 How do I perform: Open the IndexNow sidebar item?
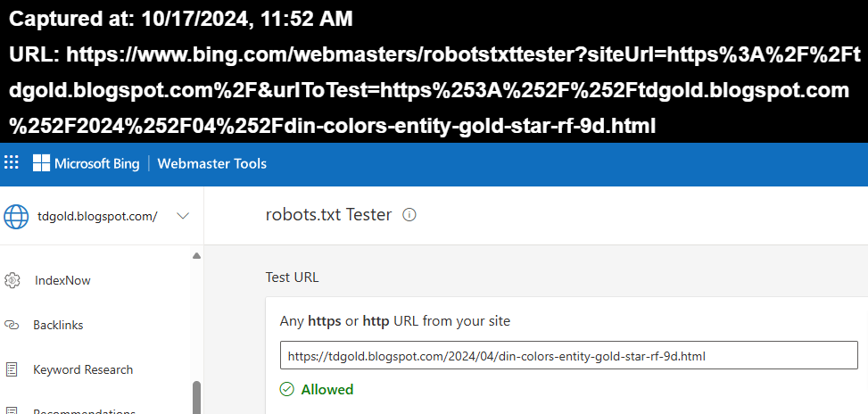tap(62, 280)
